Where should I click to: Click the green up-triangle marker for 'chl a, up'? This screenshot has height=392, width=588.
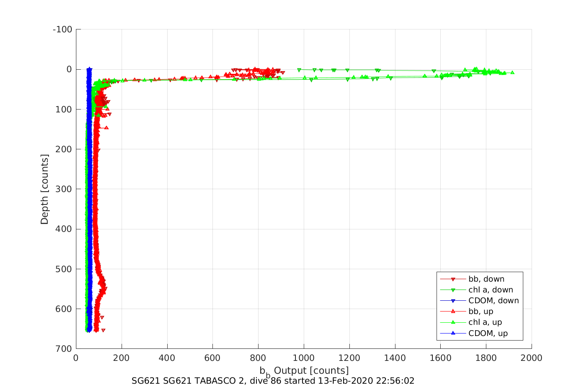[x=453, y=322]
